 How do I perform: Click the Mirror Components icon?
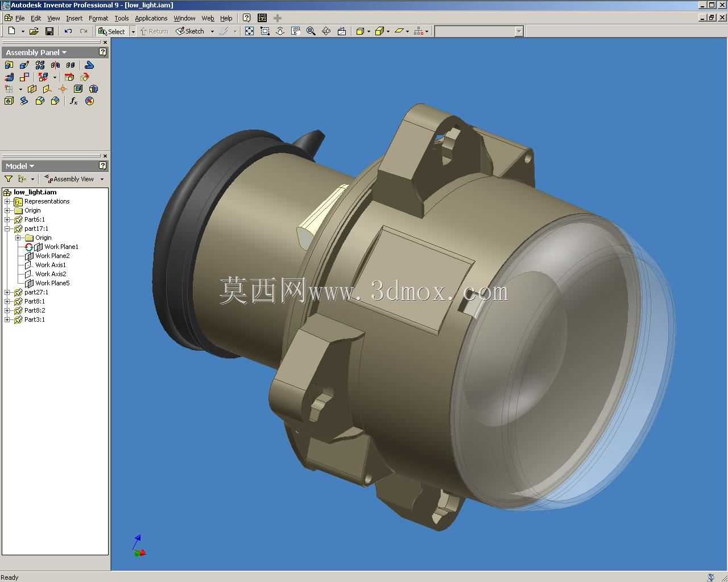click(55, 65)
